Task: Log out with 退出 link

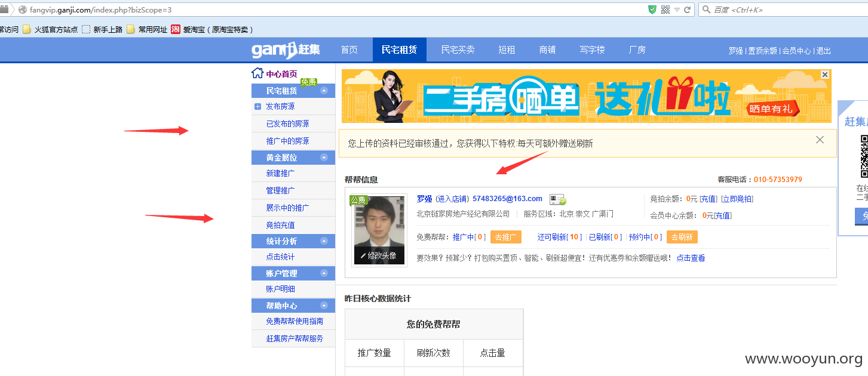Action: [824, 51]
